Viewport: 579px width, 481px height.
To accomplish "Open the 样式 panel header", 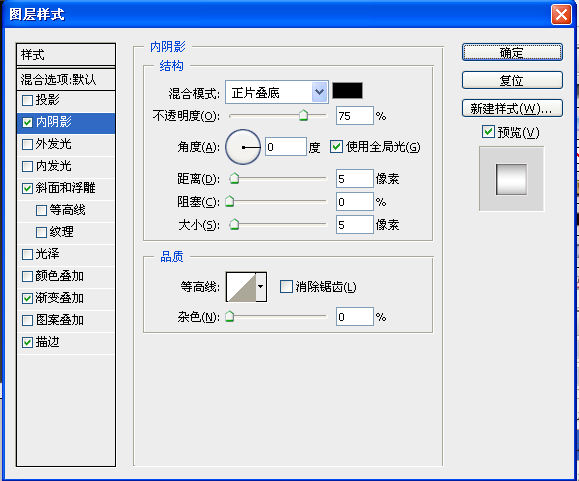I will (66, 55).
